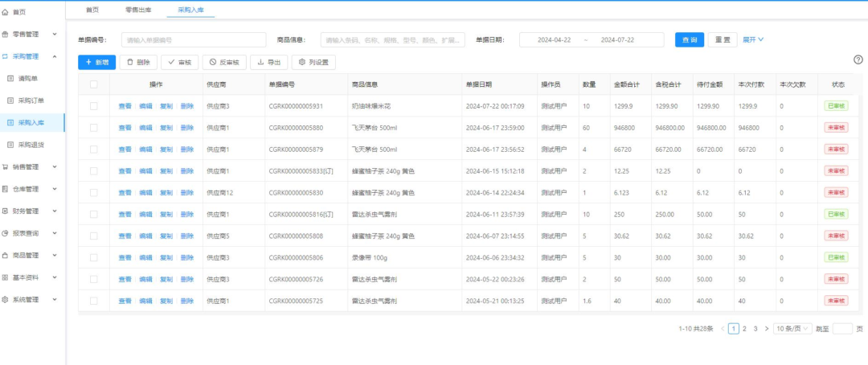Click the 系统管理 gear icon
The height and width of the screenshot is (365, 868).
tap(6, 299)
